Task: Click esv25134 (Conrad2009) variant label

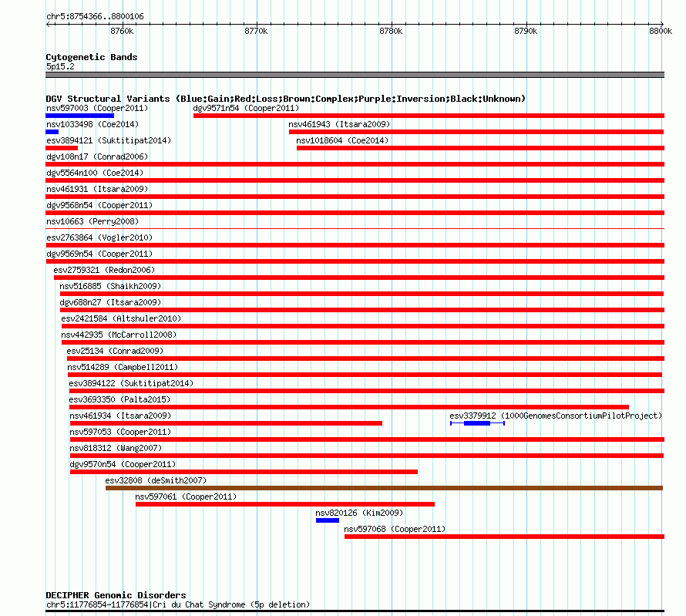Action: click(115, 351)
